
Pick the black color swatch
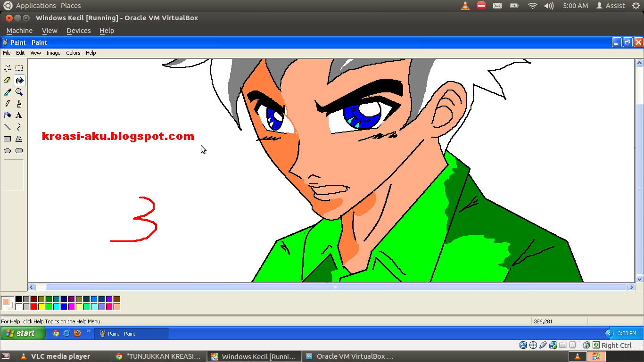pyautogui.click(x=18, y=299)
